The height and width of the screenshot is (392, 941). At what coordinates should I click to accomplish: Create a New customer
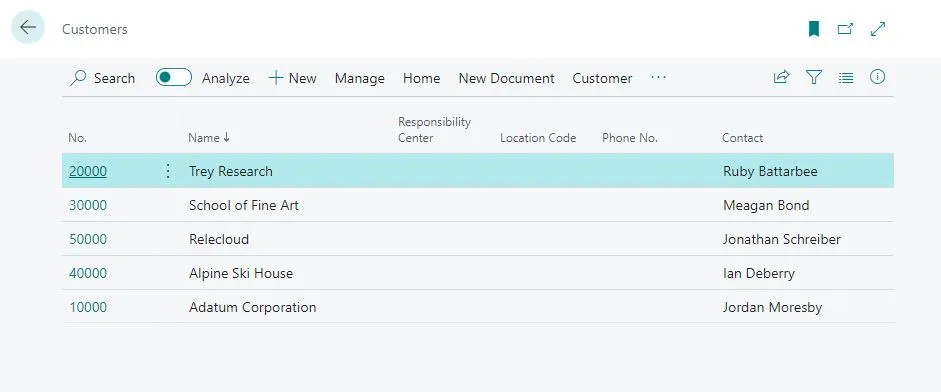click(292, 78)
